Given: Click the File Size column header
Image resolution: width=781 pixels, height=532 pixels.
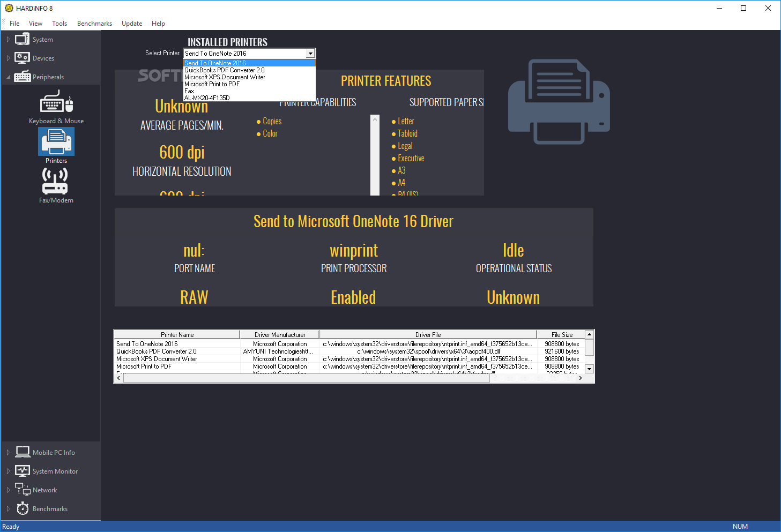Looking at the screenshot, I should [x=562, y=334].
